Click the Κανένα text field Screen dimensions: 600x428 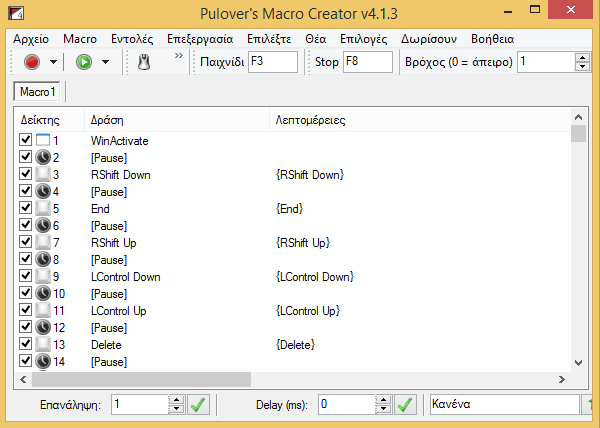505,405
